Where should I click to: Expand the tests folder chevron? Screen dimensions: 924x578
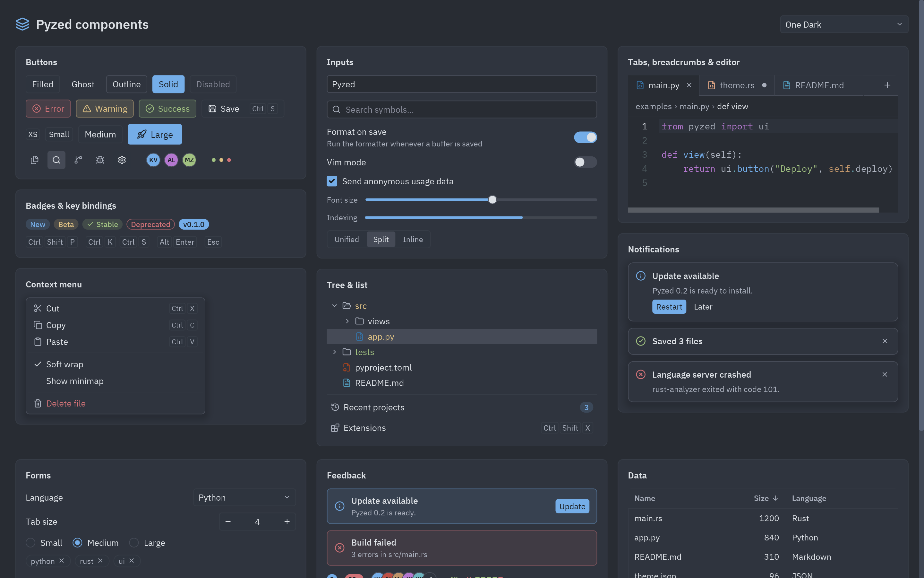tap(335, 352)
